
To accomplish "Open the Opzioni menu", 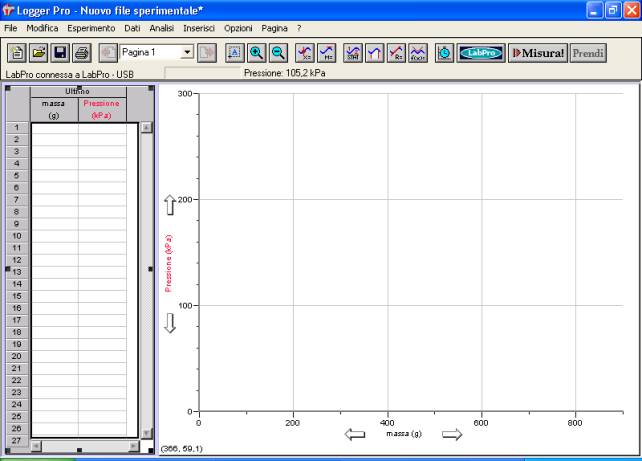I will tap(238, 28).
